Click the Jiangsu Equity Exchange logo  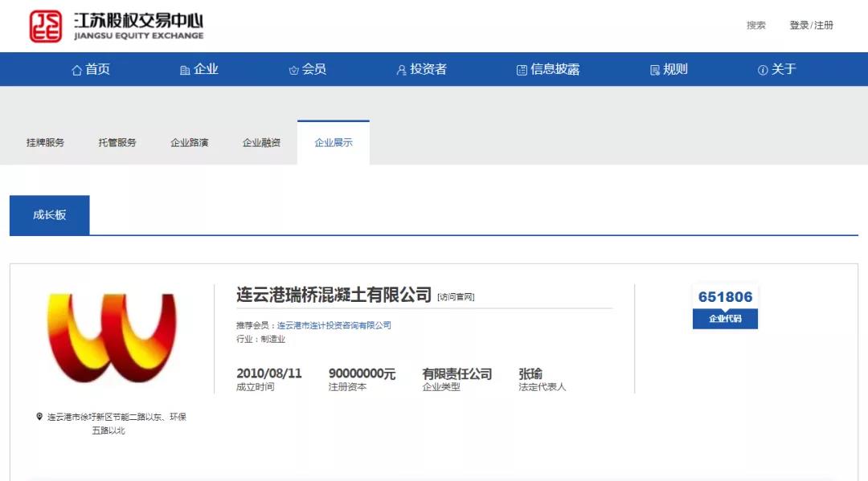[x=117, y=26]
